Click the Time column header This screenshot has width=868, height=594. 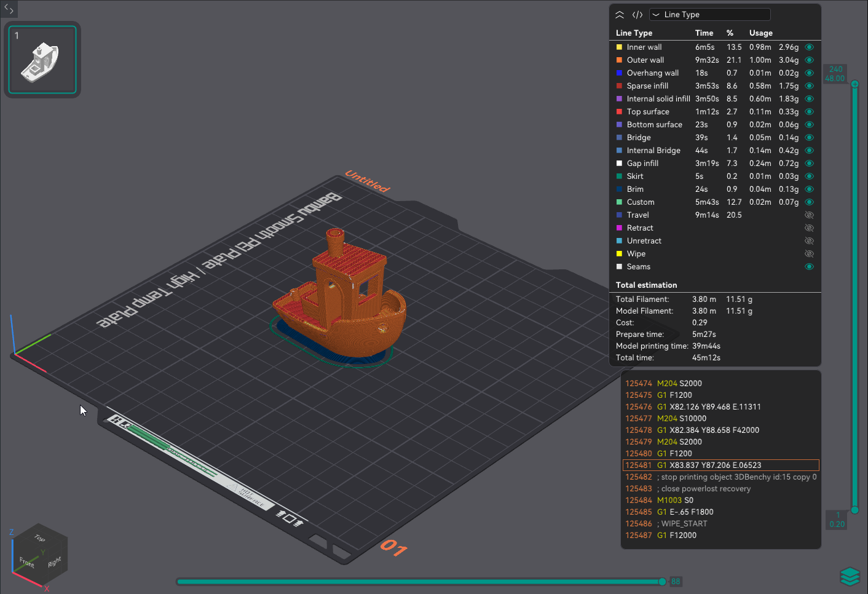coord(704,33)
